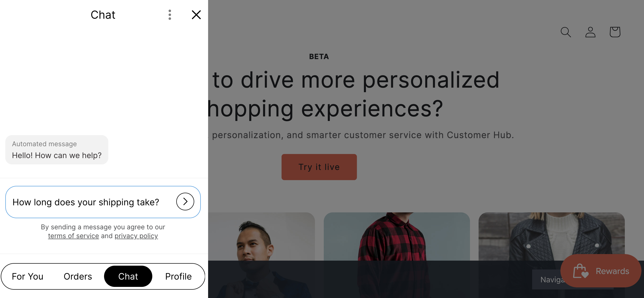Select the Orders tab in bottom nav

[x=78, y=276]
